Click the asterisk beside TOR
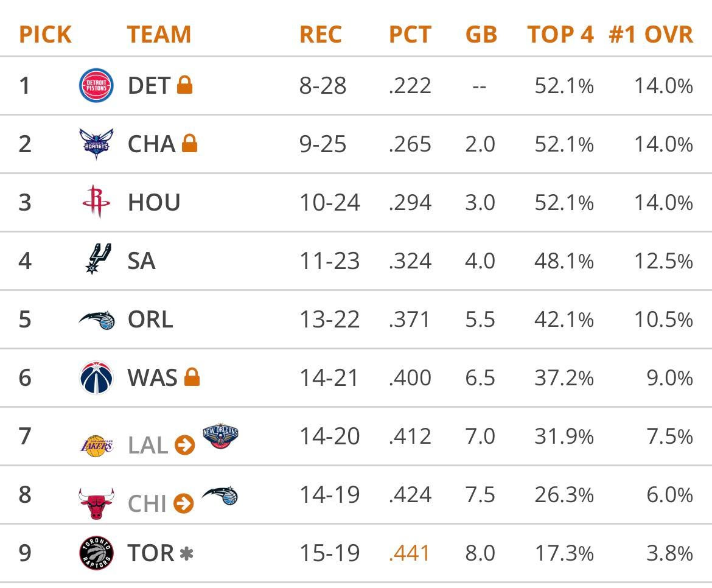 [x=186, y=553]
